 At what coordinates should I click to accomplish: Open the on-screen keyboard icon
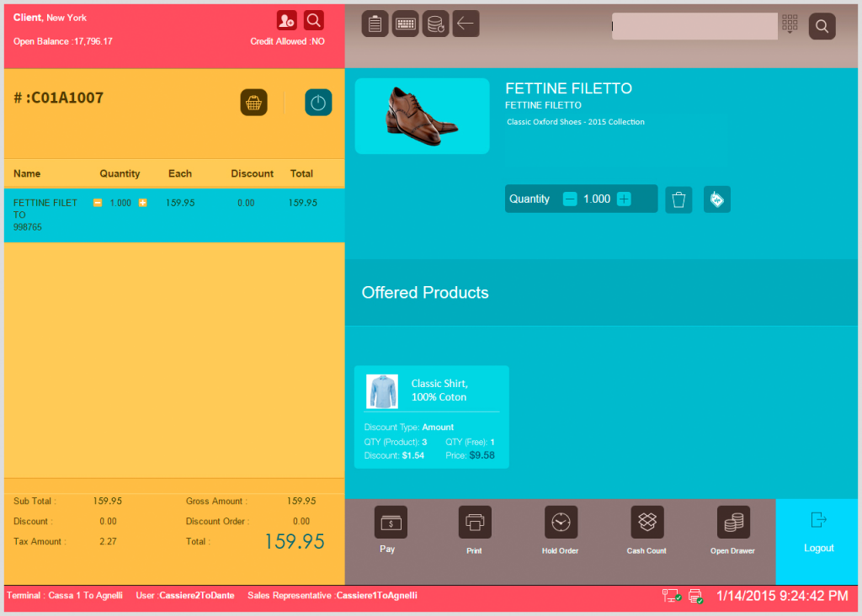coord(405,24)
